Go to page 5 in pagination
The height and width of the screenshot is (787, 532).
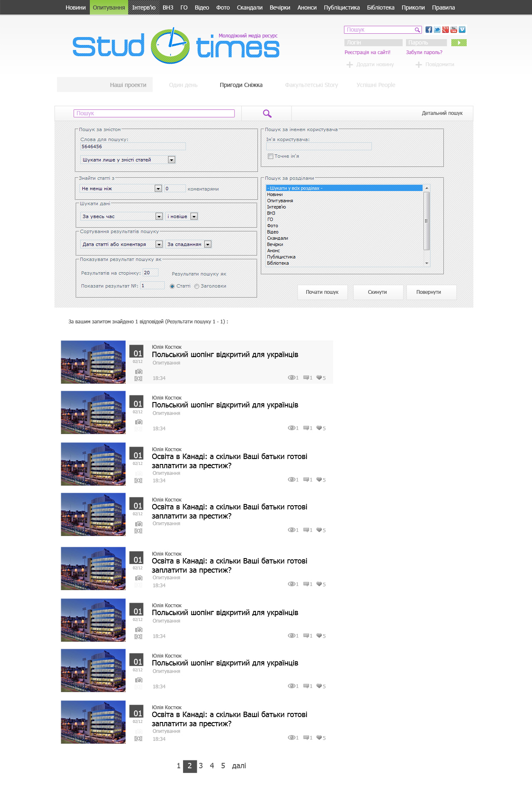(x=223, y=766)
